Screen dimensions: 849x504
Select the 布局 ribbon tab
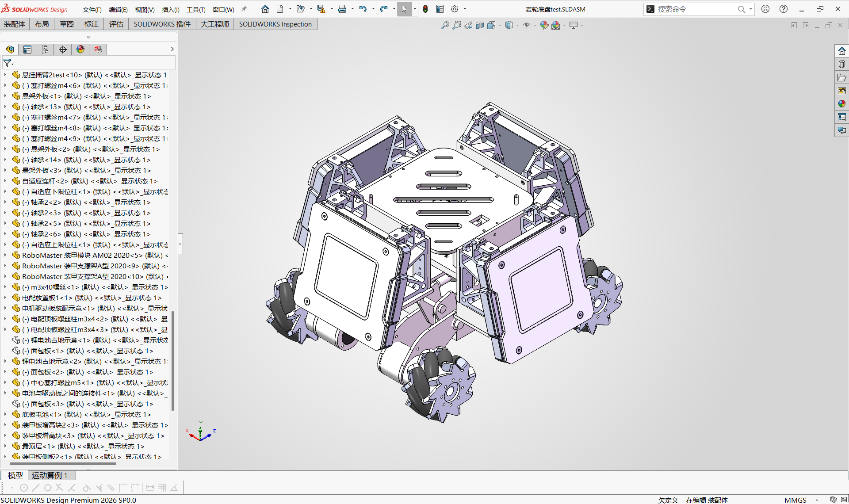tap(42, 24)
